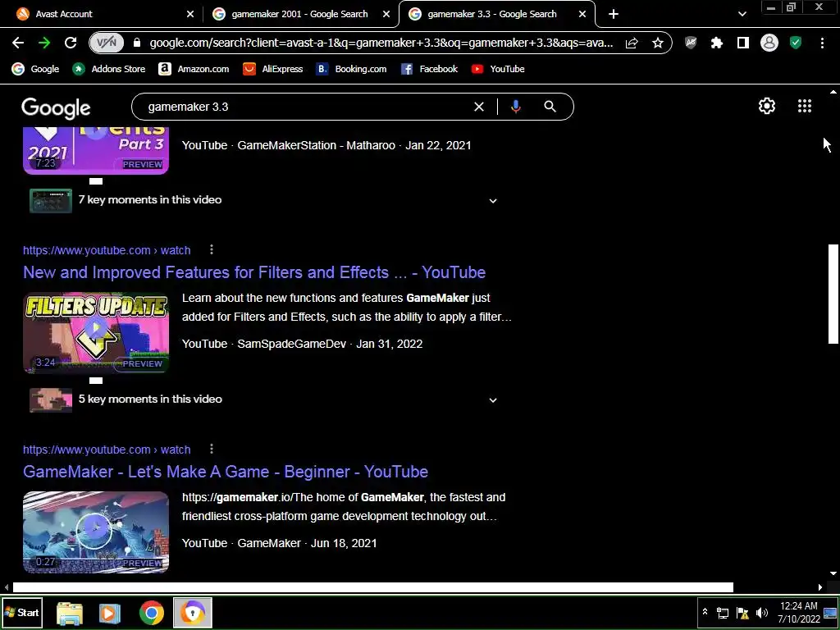Open the AdBlock shield extension icon
840x630 pixels.
(691, 43)
